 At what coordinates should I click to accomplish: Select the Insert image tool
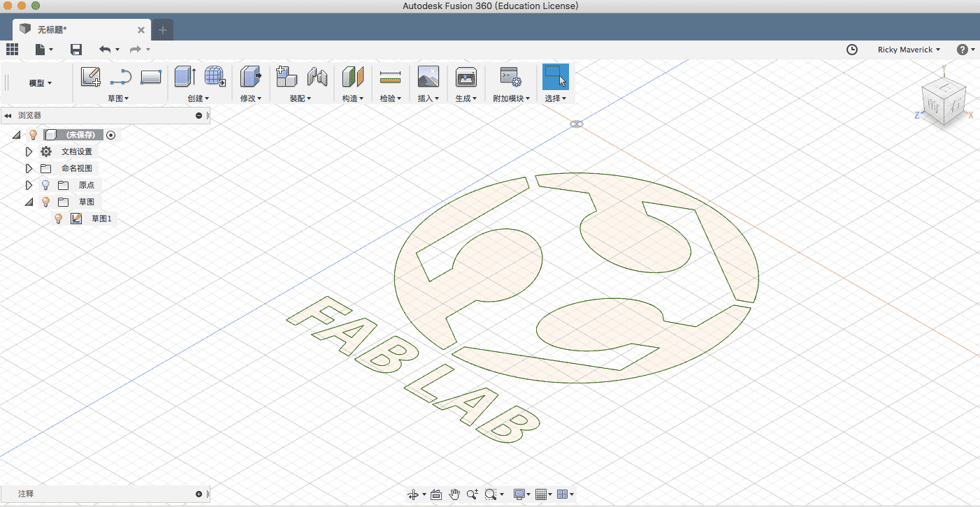pos(428,77)
